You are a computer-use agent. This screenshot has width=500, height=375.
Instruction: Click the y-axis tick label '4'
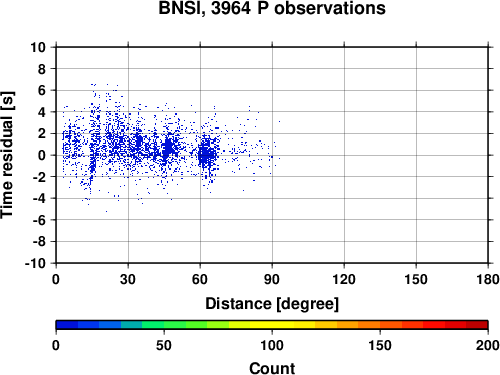41,112
